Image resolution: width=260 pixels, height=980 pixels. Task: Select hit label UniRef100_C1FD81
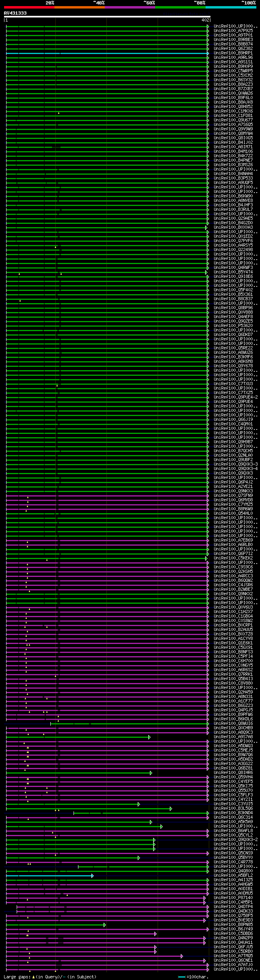pos(233,115)
